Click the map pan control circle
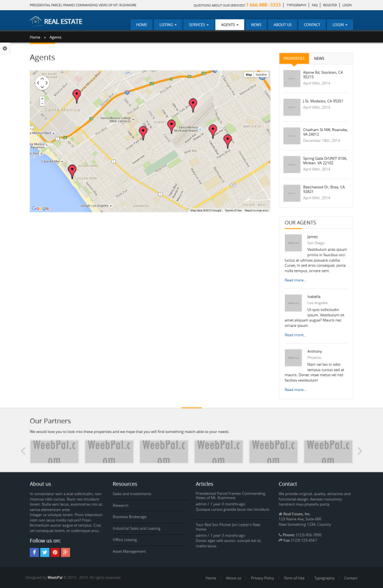 [x=42, y=83]
